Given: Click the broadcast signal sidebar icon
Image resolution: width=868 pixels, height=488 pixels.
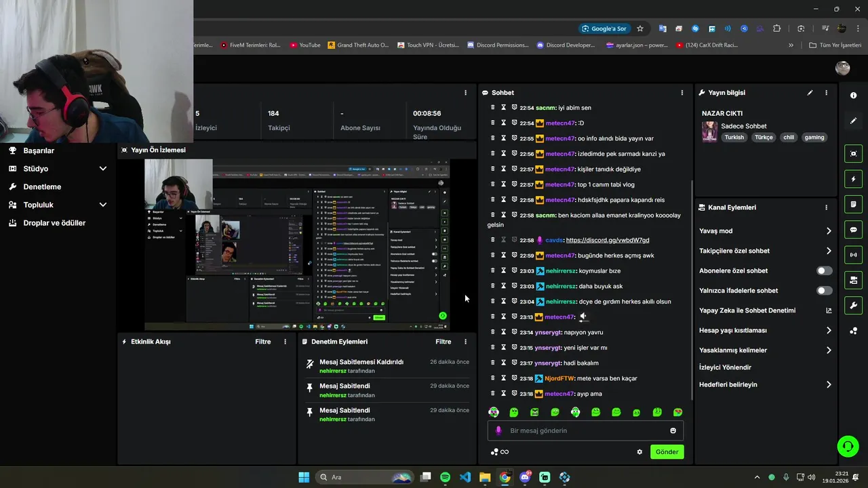Looking at the screenshot, I should click(x=853, y=255).
